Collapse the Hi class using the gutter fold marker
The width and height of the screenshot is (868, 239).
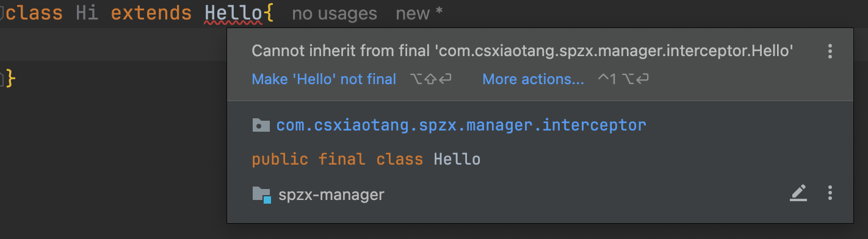tap(2, 13)
